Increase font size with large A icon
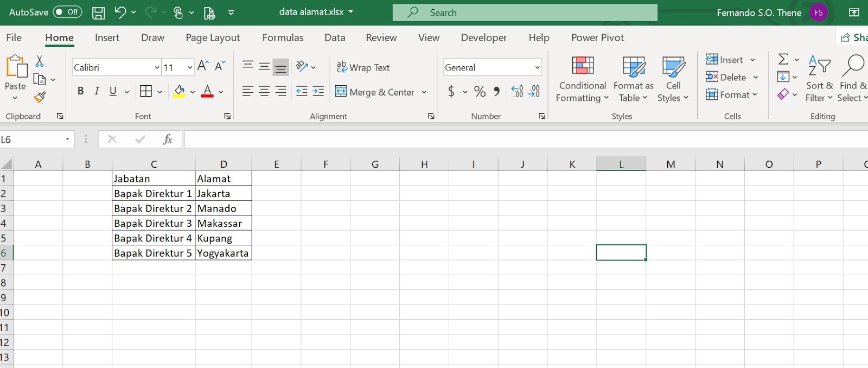Viewport: 868px width, 368px height. pyautogui.click(x=203, y=66)
